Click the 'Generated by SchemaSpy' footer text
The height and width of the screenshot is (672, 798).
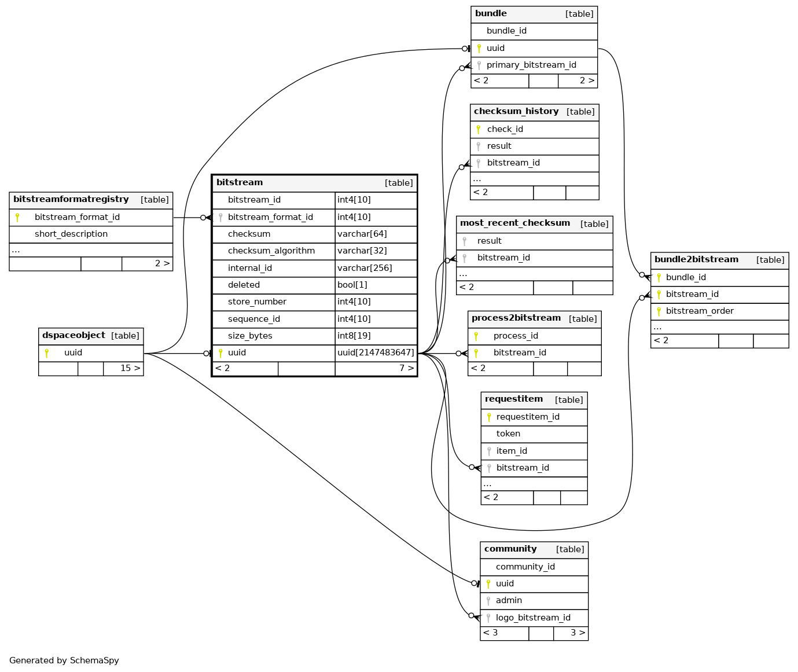tap(64, 660)
